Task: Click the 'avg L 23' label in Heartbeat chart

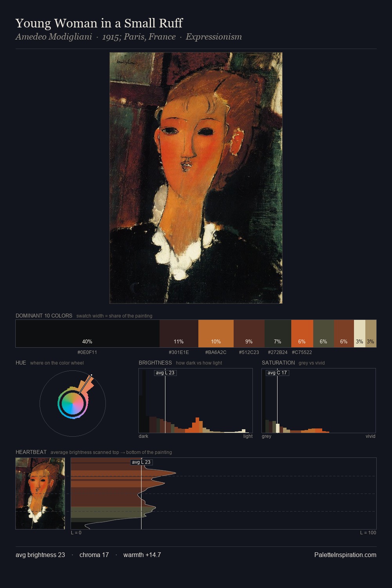Action: [x=141, y=462]
